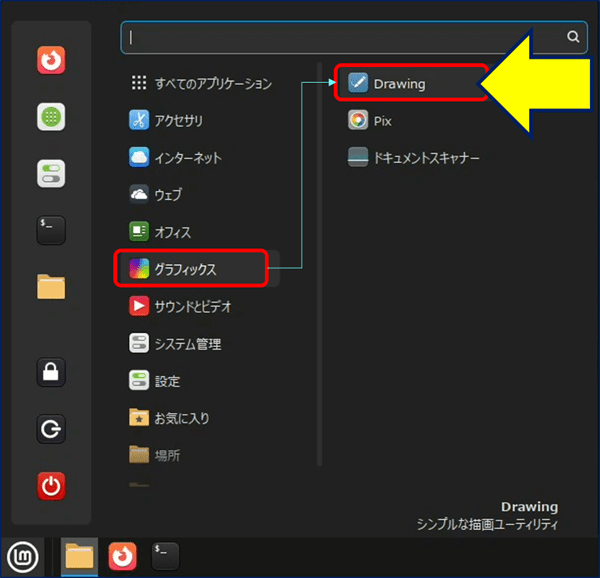Open the Terminal launcher in the taskbar
This screenshot has width=600, height=578.
click(165, 556)
